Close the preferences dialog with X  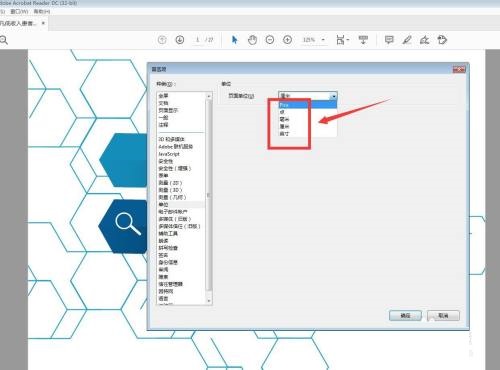coord(459,69)
